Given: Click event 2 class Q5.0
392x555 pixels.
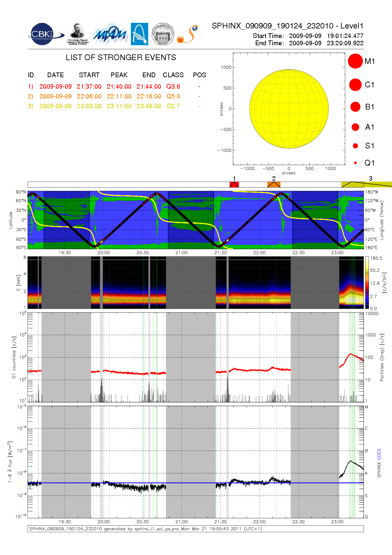Looking at the screenshot, I should pyautogui.click(x=173, y=96).
